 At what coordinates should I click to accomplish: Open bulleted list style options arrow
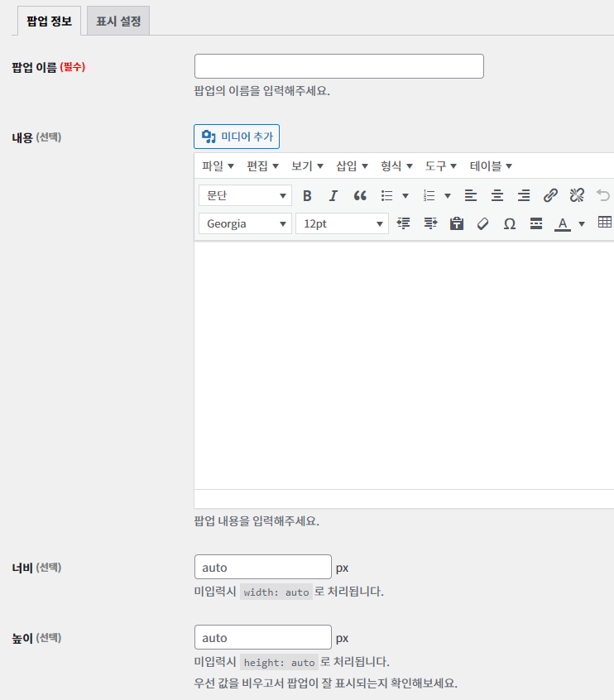pyautogui.click(x=405, y=195)
